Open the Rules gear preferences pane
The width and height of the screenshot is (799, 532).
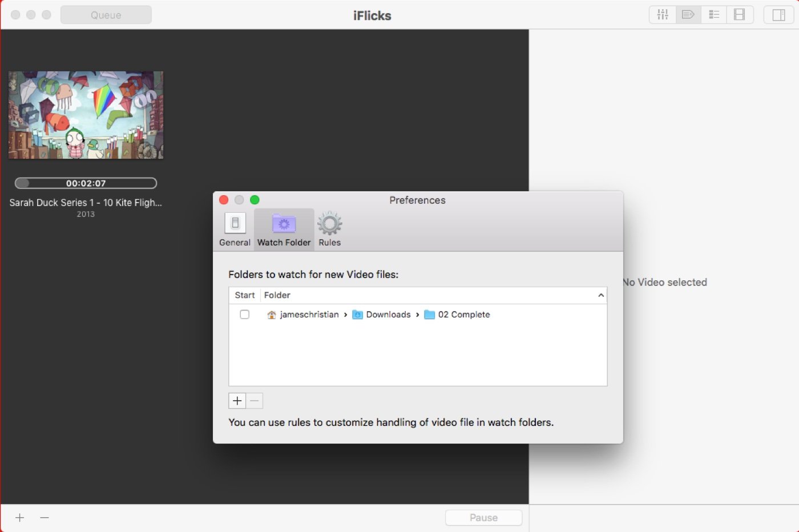pos(329,229)
